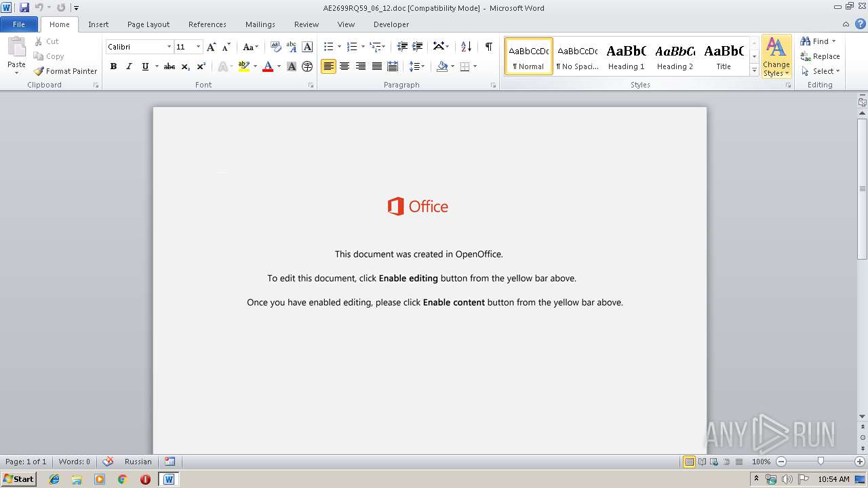Click the Font Color button
Screen dimensions: 868x488
tap(268, 66)
